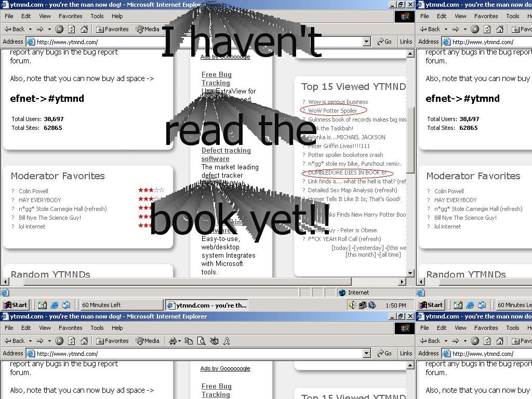This screenshot has width=532, height=399.
Task: Click Internet Explorer quick launch icon on top-right taskbar
Action: pos(470,305)
